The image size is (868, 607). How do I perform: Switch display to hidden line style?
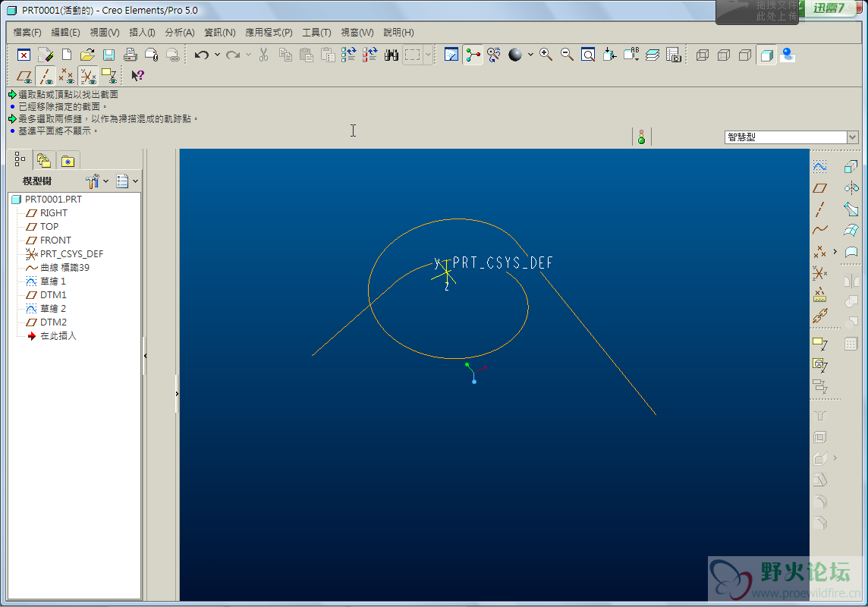tap(724, 55)
